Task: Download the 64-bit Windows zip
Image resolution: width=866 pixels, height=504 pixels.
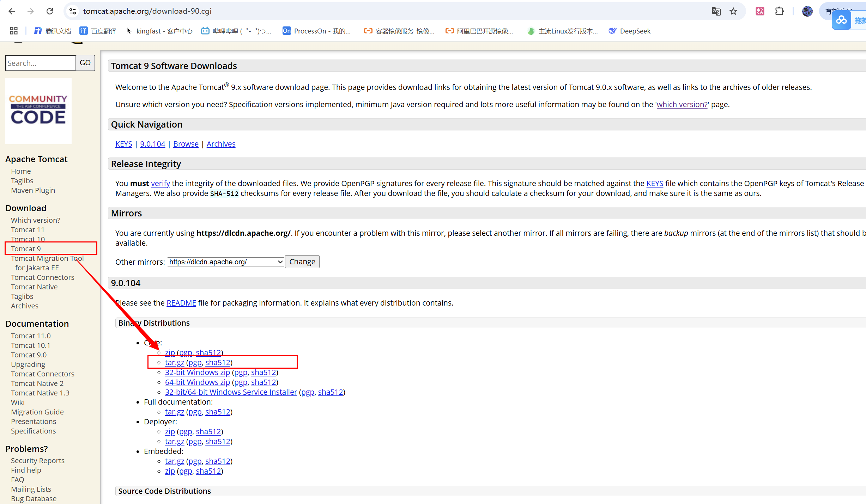Action: tap(198, 382)
